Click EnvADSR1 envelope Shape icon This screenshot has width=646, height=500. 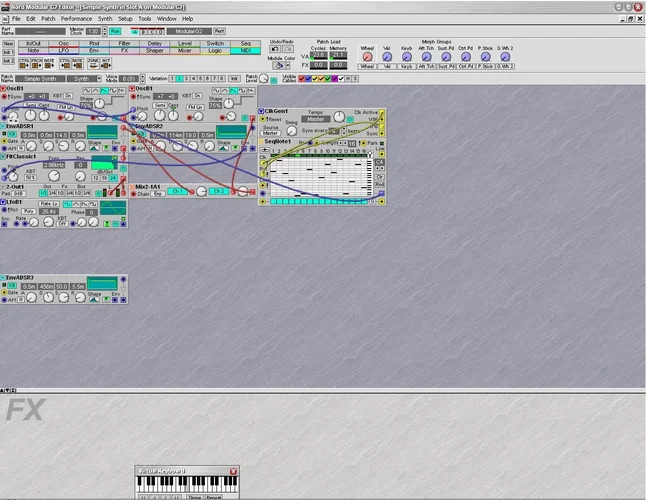(94, 148)
